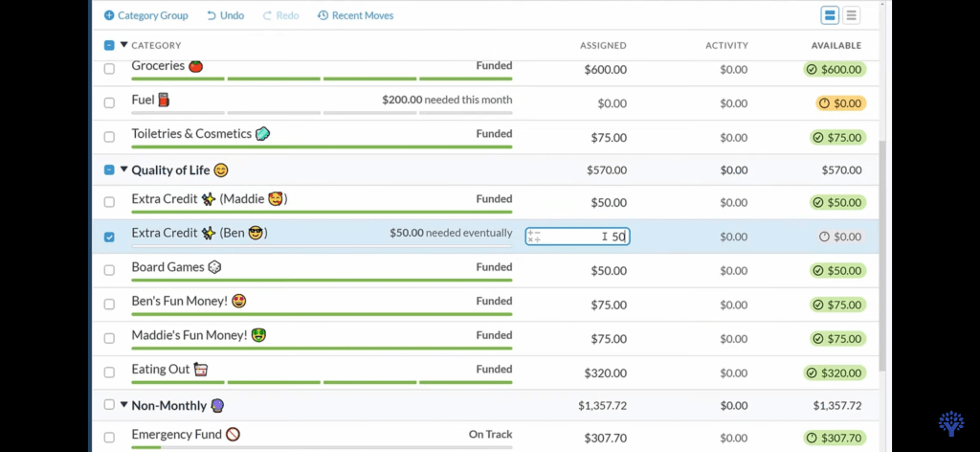Open Recent Moves history
This screenshot has width=980, height=452.
point(356,15)
